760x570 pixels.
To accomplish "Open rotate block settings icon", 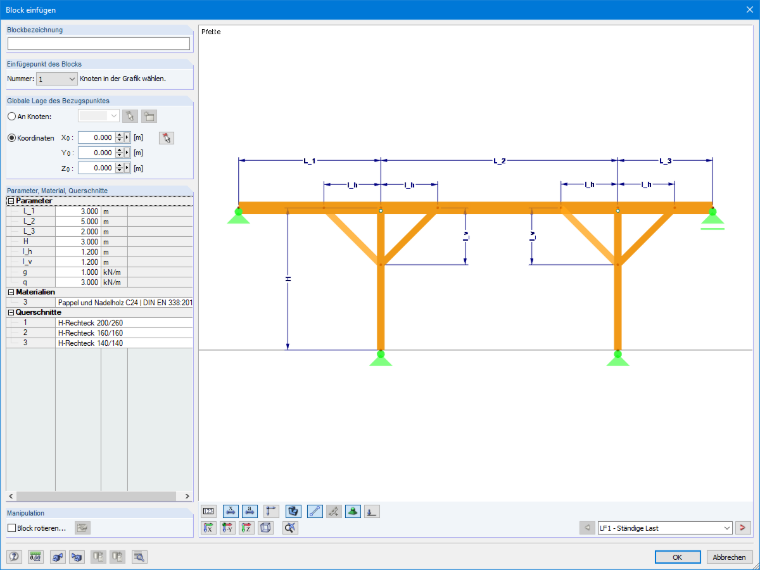I will point(83,528).
